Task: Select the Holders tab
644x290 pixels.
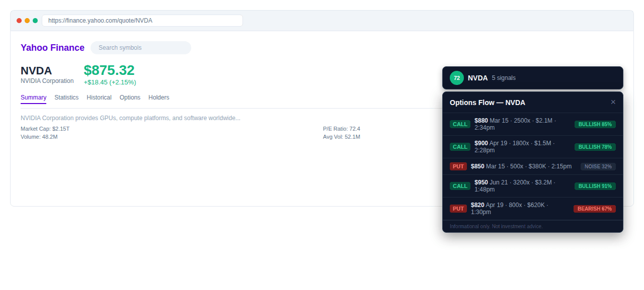Action: pos(159,98)
